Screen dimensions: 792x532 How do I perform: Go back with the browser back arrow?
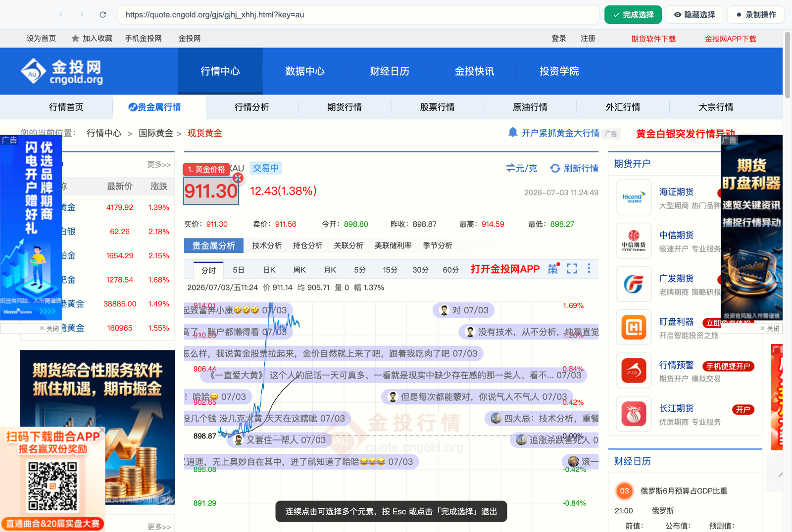[61, 14]
